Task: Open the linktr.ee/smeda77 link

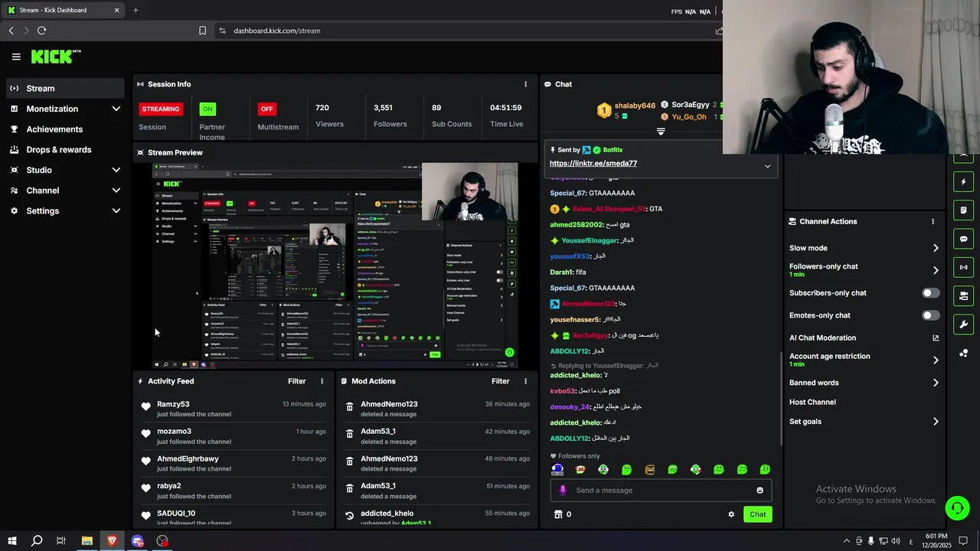Action: 593,163
